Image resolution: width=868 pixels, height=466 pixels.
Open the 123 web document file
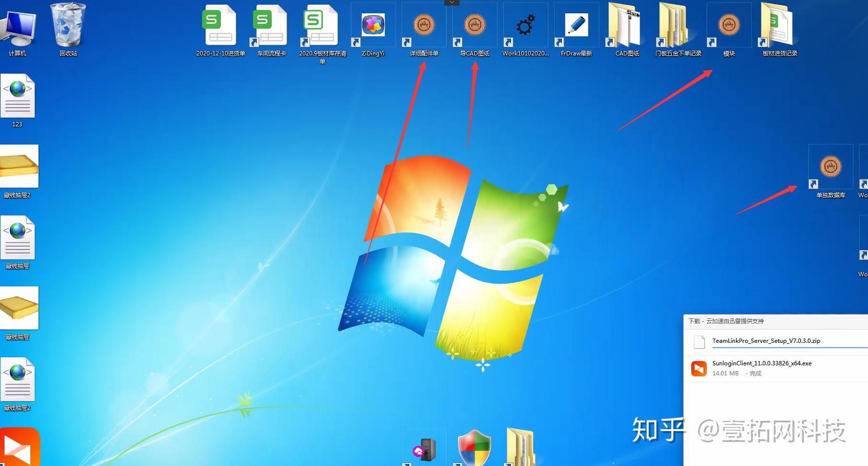(x=17, y=101)
